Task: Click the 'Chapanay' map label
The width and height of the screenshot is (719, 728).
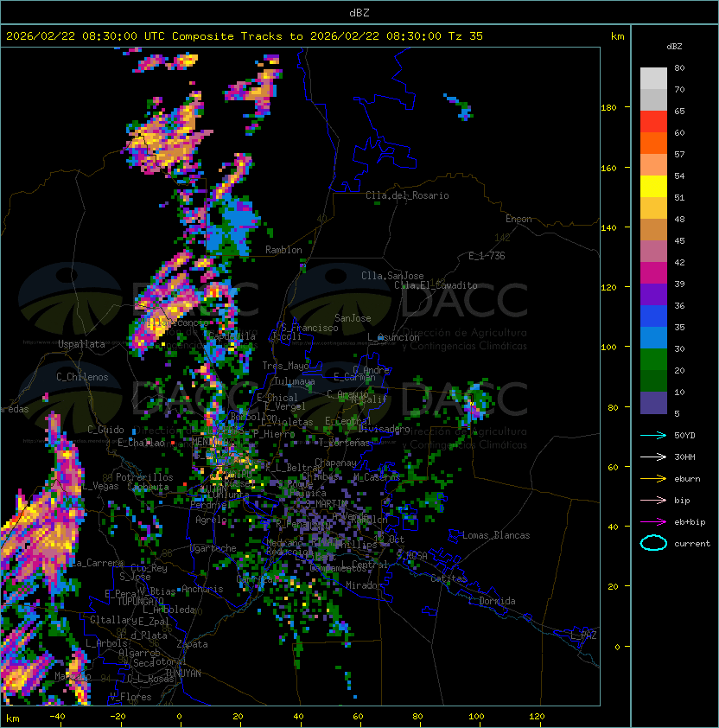Action: pyautogui.click(x=335, y=463)
